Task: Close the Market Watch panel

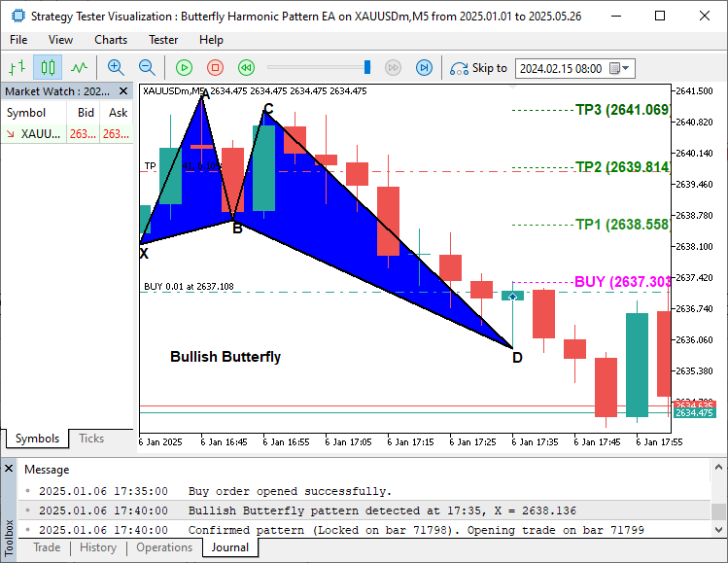Action: [124, 90]
